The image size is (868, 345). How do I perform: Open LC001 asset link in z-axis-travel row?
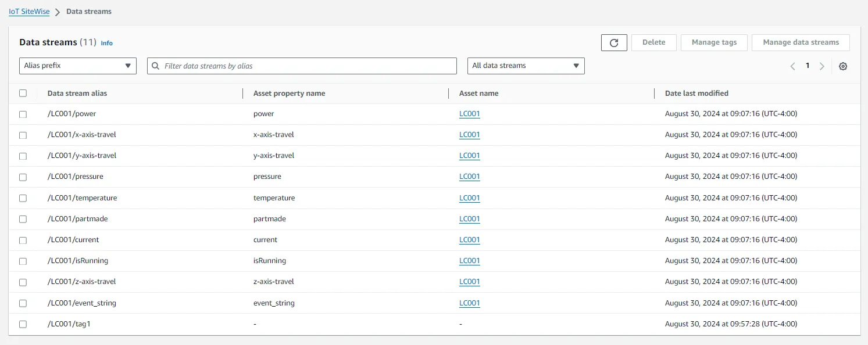click(470, 282)
